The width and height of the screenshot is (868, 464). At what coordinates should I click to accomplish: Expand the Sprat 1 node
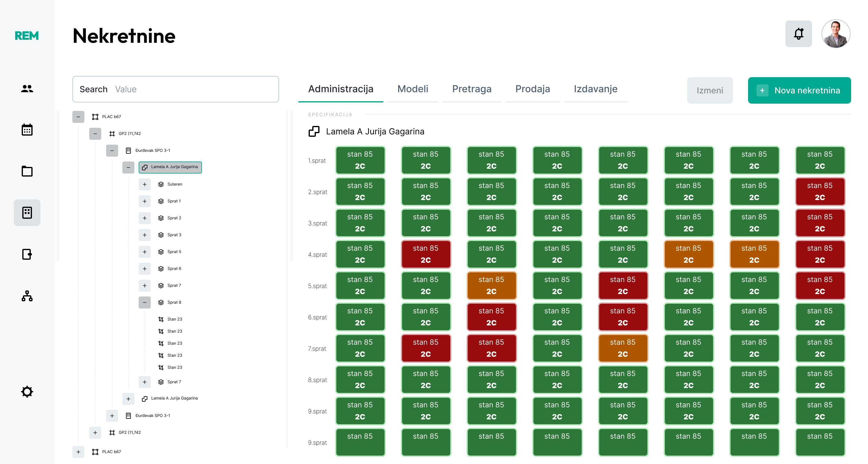(145, 201)
